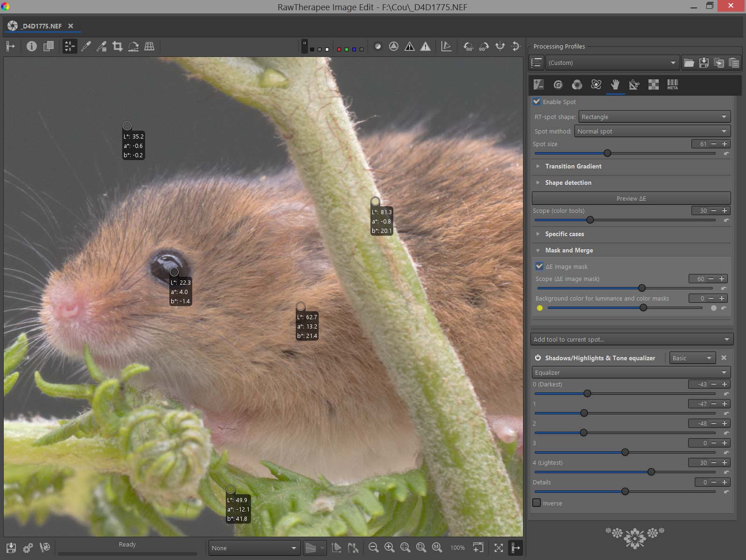
Task: Open the Local adjustments hand tab
Action: [615, 84]
